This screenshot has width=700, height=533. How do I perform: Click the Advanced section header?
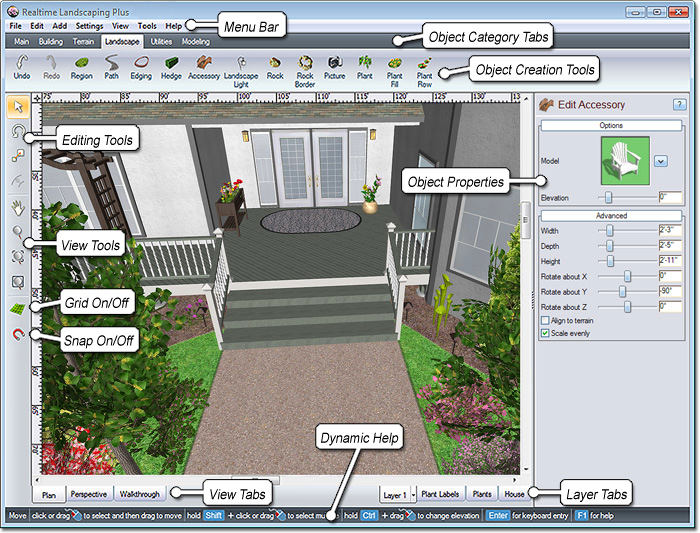[x=611, y=216]
